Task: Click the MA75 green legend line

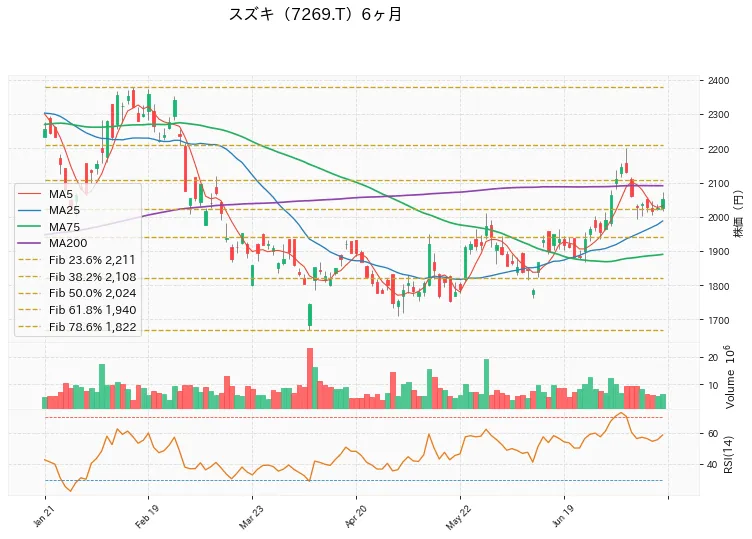Action: tap(29, 227)
